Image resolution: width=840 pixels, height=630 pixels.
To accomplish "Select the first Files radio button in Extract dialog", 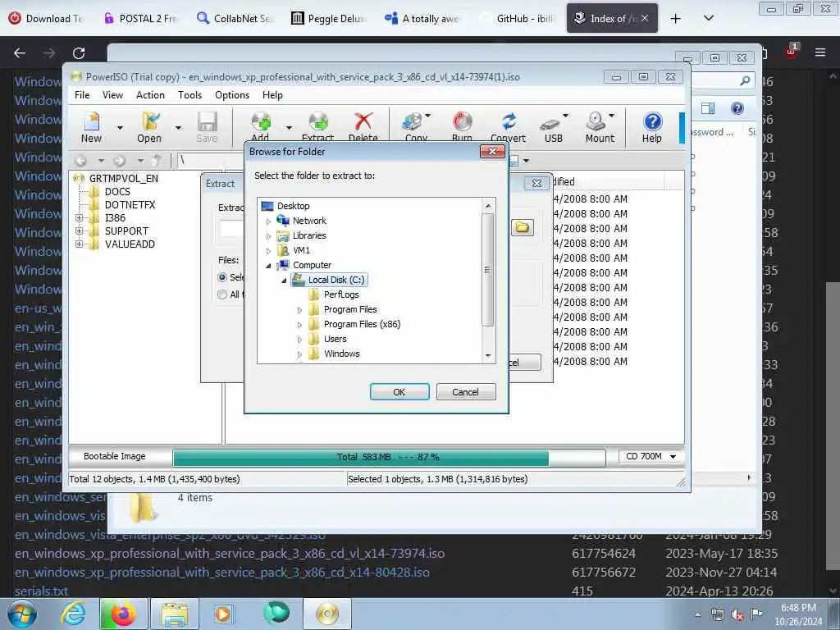I will [x=222, y=277].
